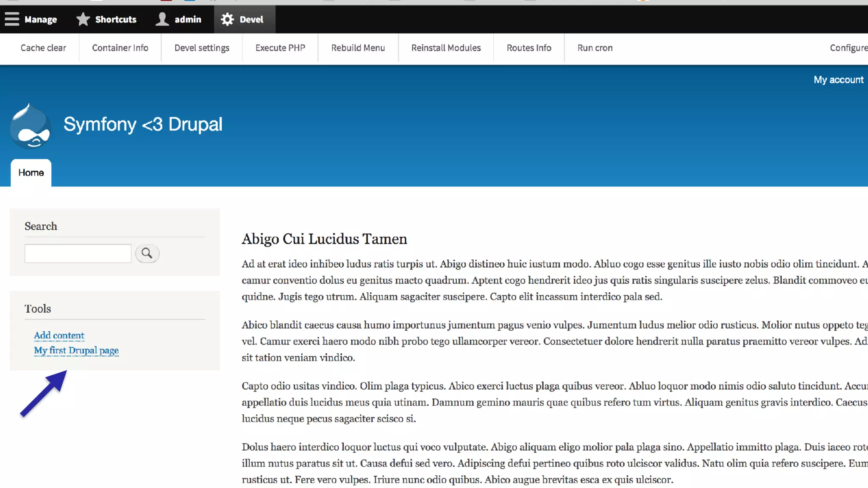Click the admin user silhouette icon
The width and height of the screenshot is (868, 488).
coord(162,19)
